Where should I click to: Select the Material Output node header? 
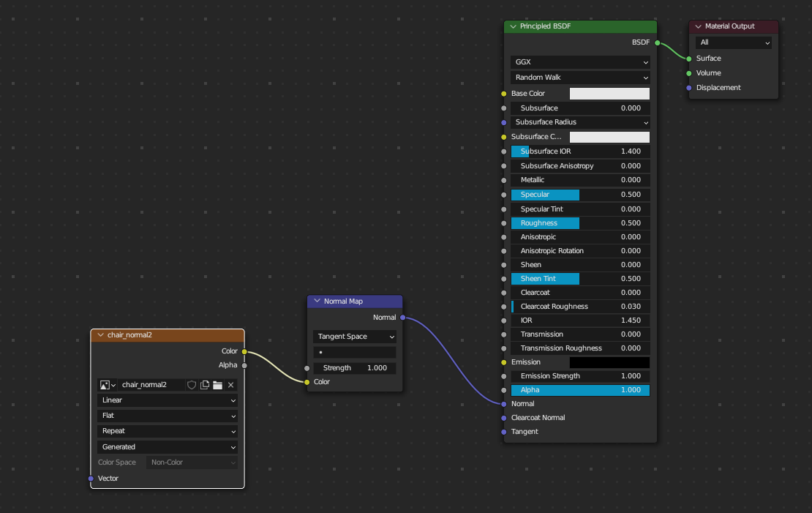(733, 26)
